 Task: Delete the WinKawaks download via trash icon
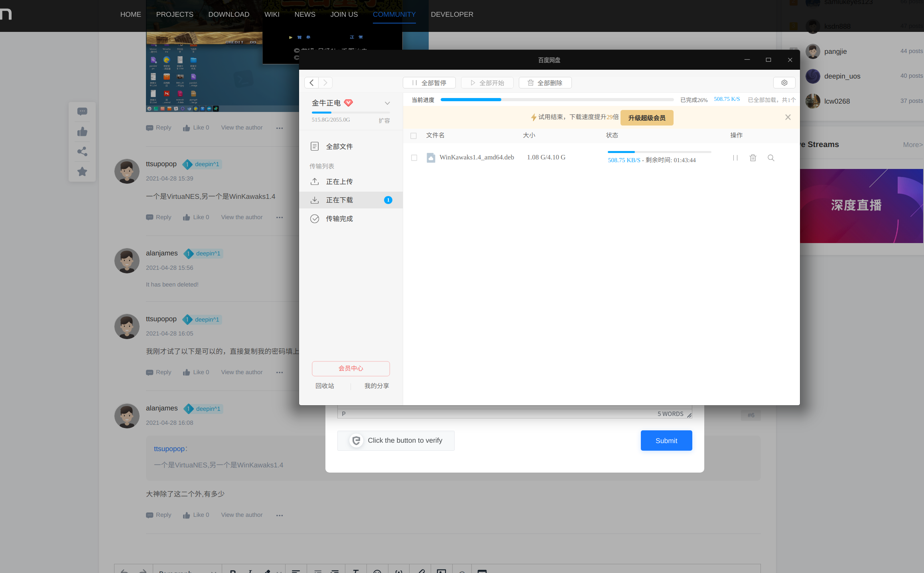[x=753, y=158]
